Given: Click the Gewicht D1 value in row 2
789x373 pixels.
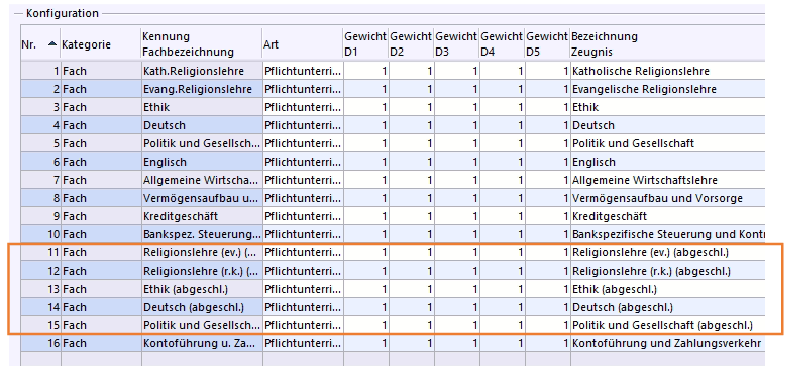Looking at the screenshot, I should pos(366,90).
